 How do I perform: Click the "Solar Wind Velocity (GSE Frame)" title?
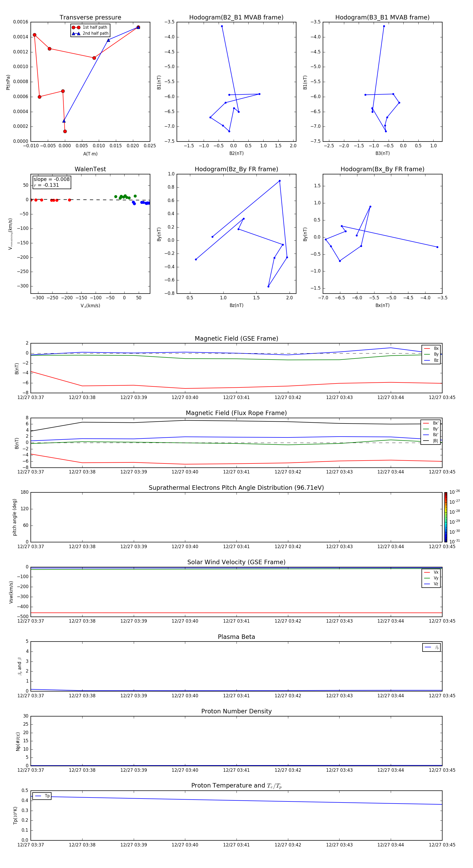[x=236, y=562]
